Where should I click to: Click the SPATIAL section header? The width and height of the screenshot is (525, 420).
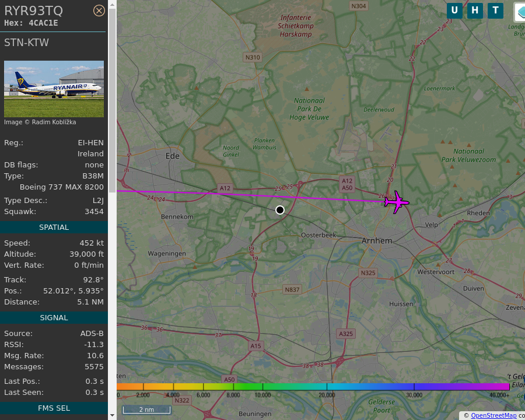click(x=54, y=227)
